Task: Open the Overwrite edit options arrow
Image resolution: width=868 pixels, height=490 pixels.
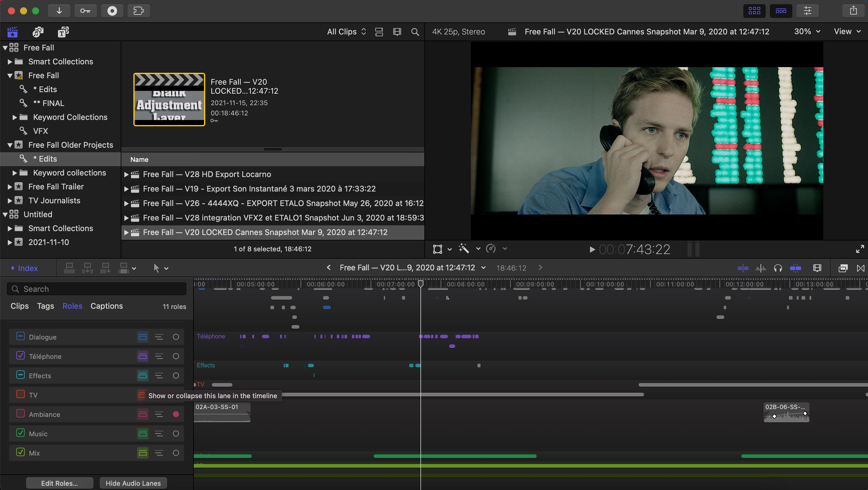Action: click(x=134, y=269)
